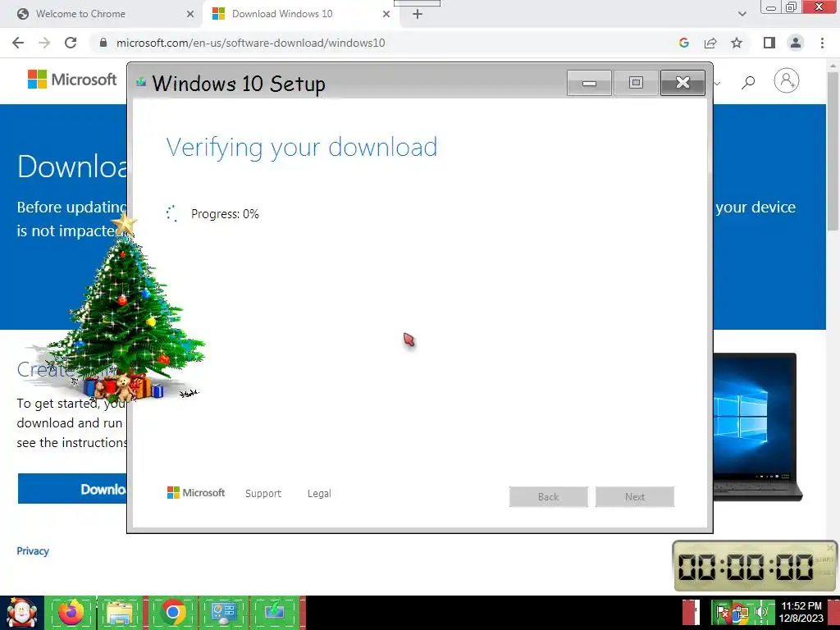Image resolution: width=840 pixels, height=630 pixels.
Task: Click the Chrome page vertical scrollbar
Action: pos(833,152)
